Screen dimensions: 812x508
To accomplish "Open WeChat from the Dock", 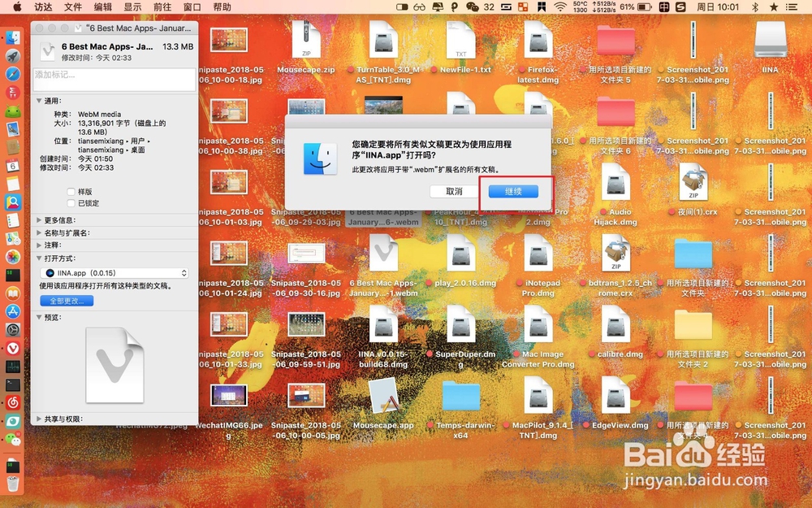I will pos(13,439).
